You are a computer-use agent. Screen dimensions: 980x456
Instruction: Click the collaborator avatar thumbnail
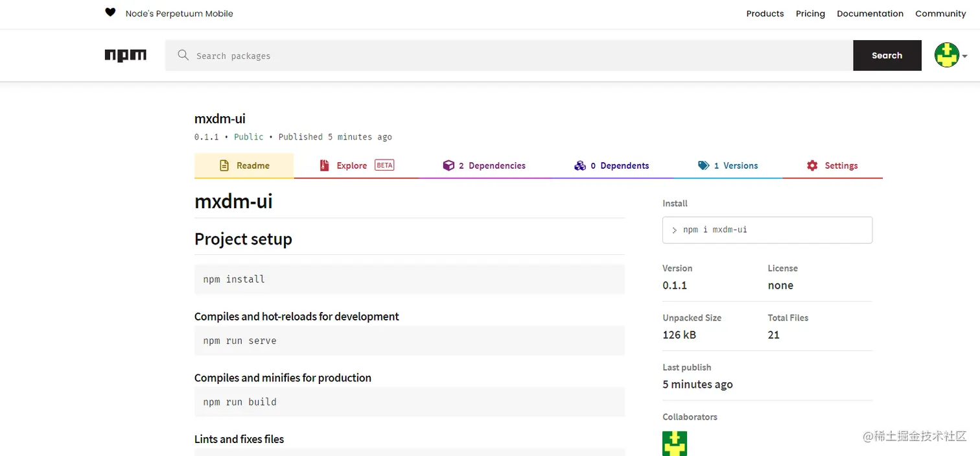point(675,444)
